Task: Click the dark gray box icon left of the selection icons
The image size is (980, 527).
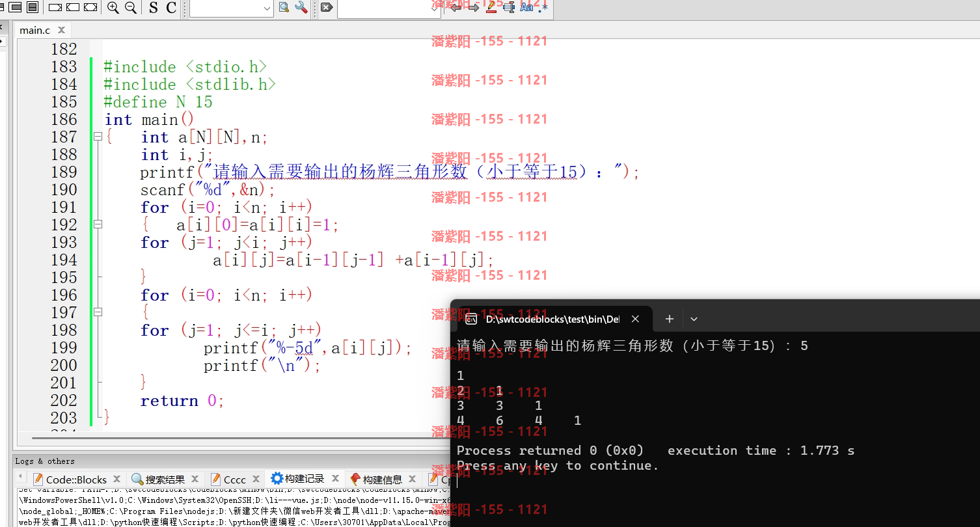Action: (32, 8)
